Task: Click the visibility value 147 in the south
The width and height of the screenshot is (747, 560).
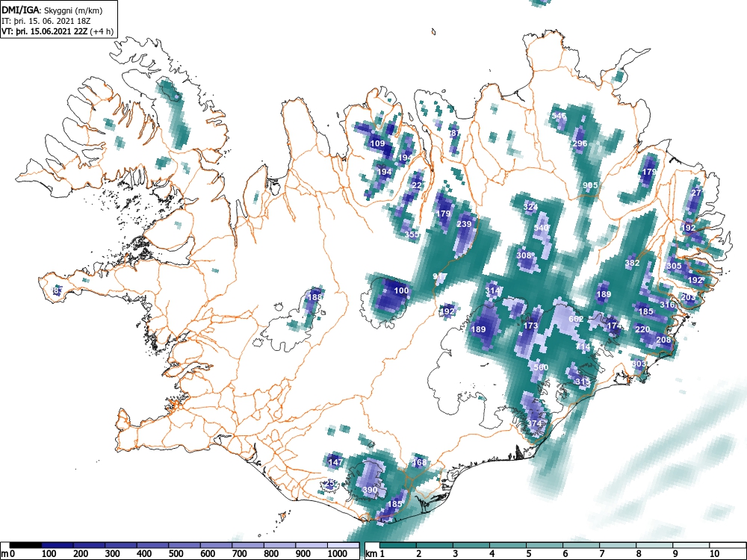Action: tap(335, 462)
